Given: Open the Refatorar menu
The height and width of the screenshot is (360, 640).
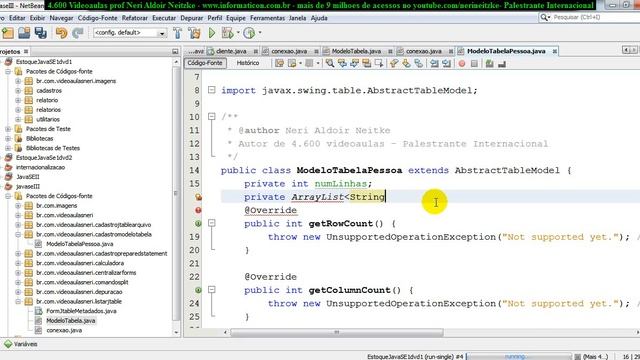Looking at the screenshot, I should [x=135, y=18].
